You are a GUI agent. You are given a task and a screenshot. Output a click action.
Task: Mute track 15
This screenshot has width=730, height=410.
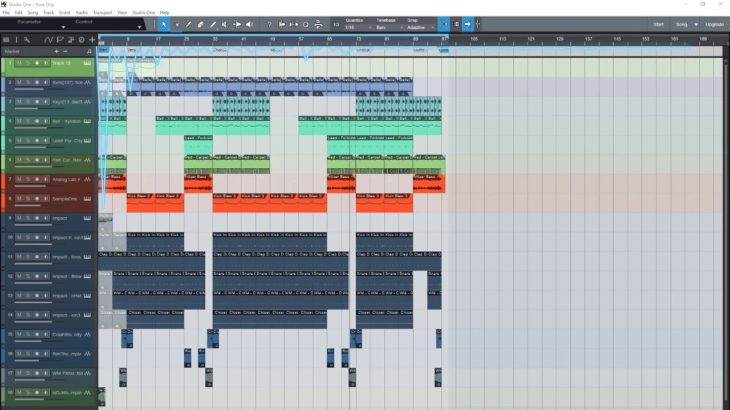click(x=19, y=334)
